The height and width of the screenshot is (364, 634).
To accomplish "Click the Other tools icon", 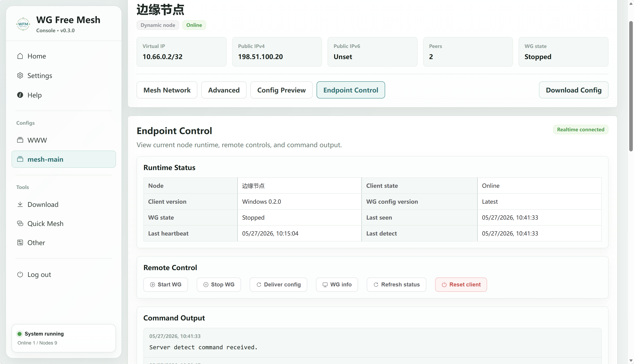I will coord(20,242).
